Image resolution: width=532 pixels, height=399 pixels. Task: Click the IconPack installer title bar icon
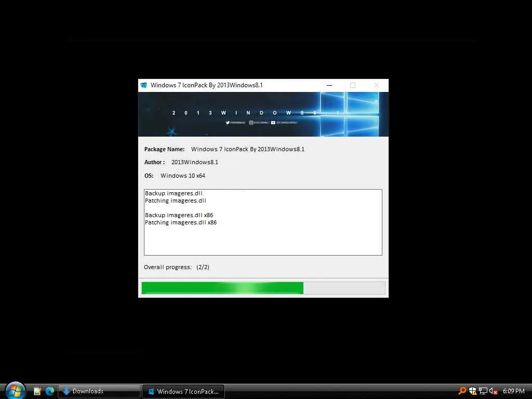tap(143, 85)
